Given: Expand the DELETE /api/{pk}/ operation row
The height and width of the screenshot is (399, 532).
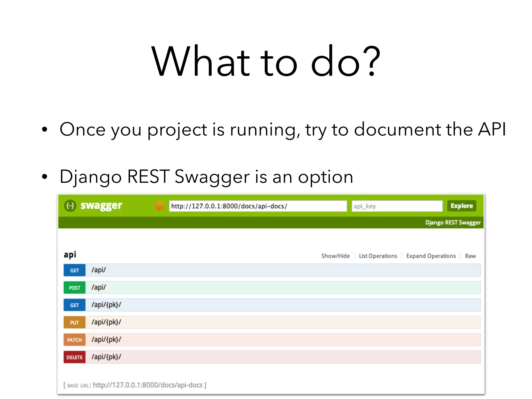Looking at the screenshot, I should point(272,357).
